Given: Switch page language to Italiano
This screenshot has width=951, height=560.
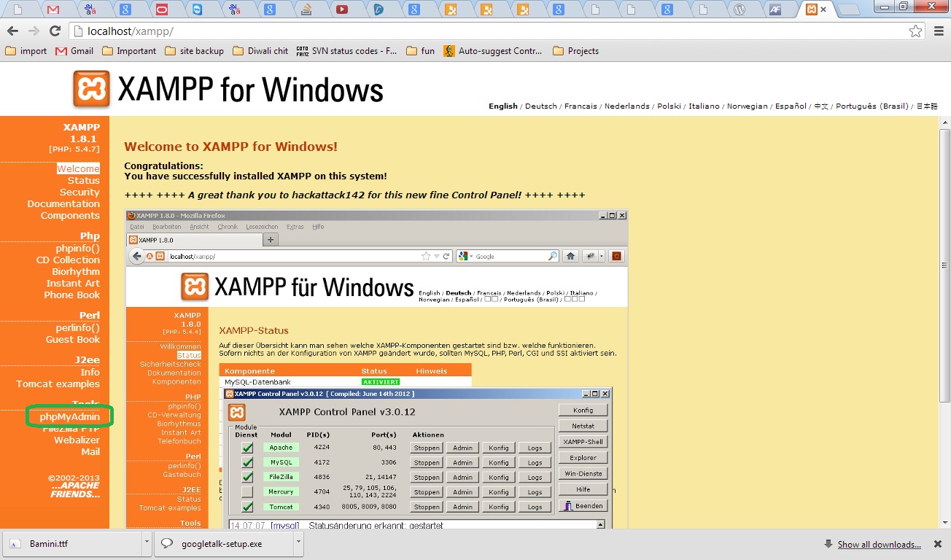Looking at the screenshot, I should click(x=704, y=106).
